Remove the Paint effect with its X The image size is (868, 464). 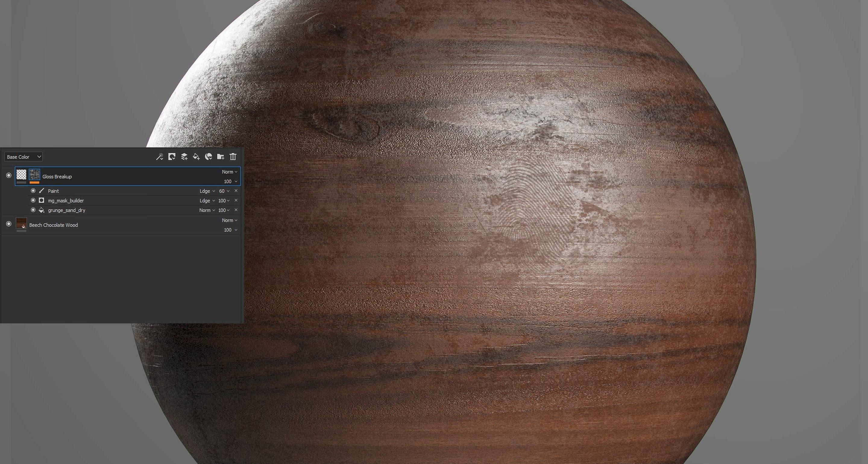click(x=236, y=191)
